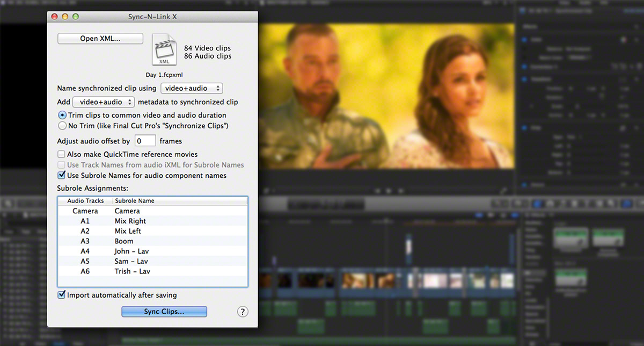The width and height of the screenshot is (644, 346).
Task: Open the Name synchronized clip using dropdown
Action: coord(192,88)
